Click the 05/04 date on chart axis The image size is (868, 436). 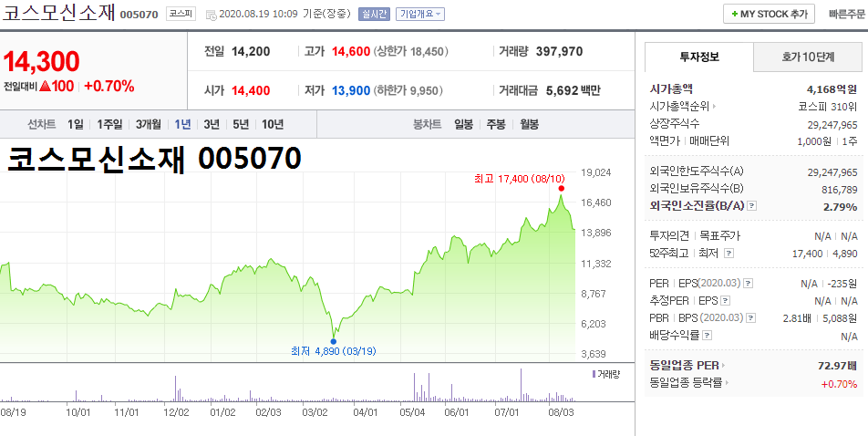(412, 413)
